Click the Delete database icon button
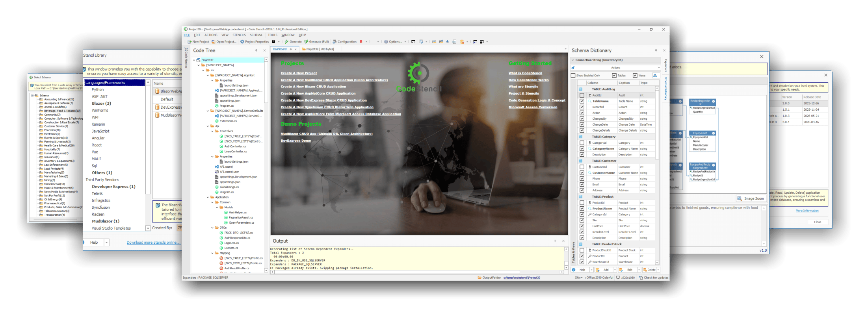 point(645,270)
